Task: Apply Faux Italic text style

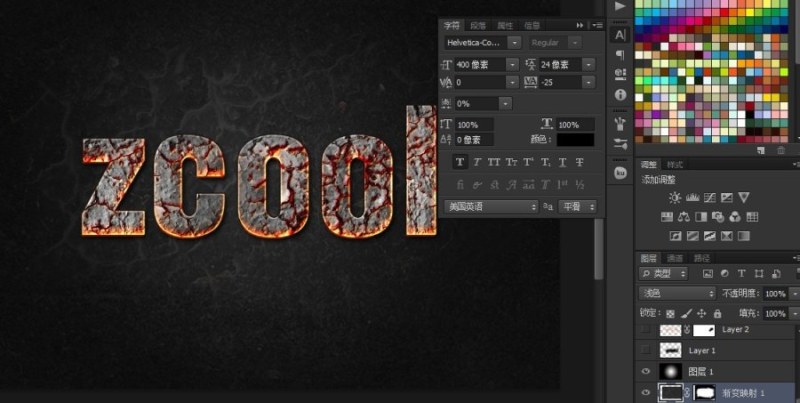Action: click(477, 162)
